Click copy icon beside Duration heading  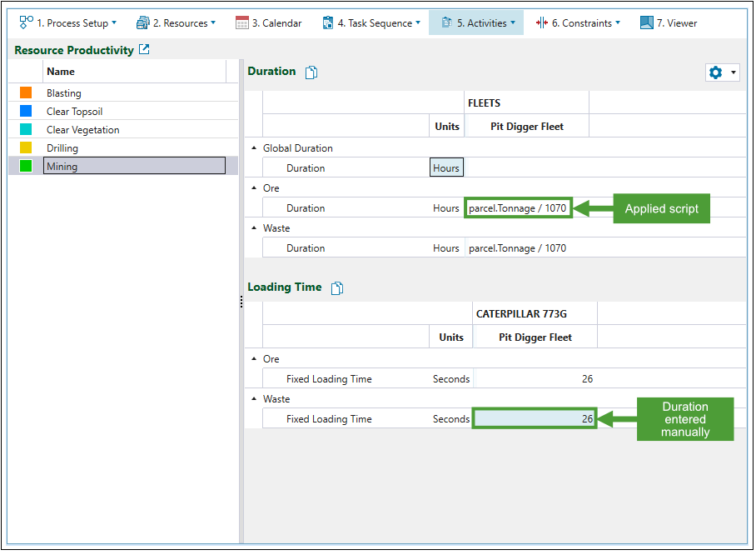coord(311,72)
